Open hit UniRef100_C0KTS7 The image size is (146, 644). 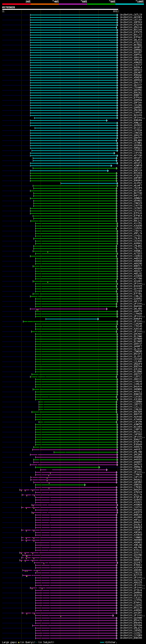[131, 65]
